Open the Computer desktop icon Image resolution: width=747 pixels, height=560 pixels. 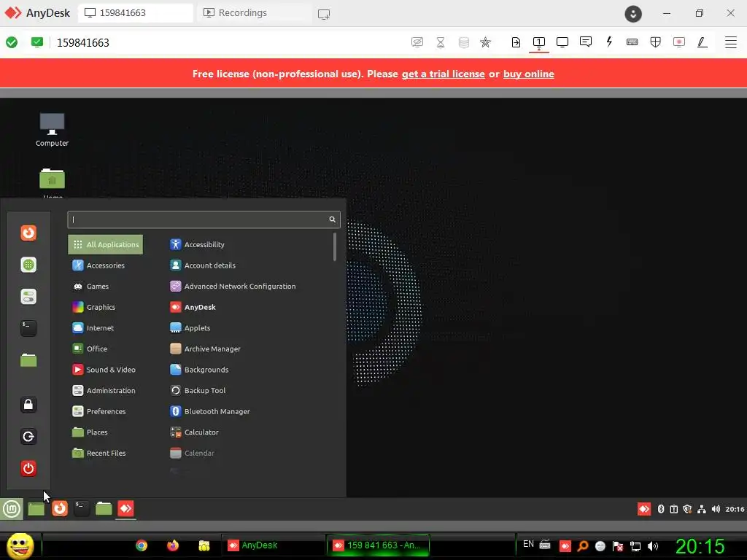(x=52, y=130)
